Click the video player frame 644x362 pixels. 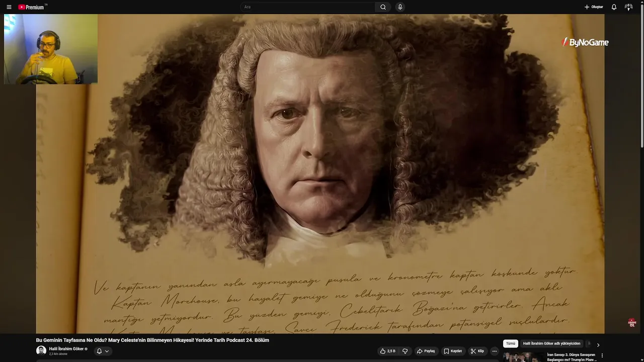320,173
